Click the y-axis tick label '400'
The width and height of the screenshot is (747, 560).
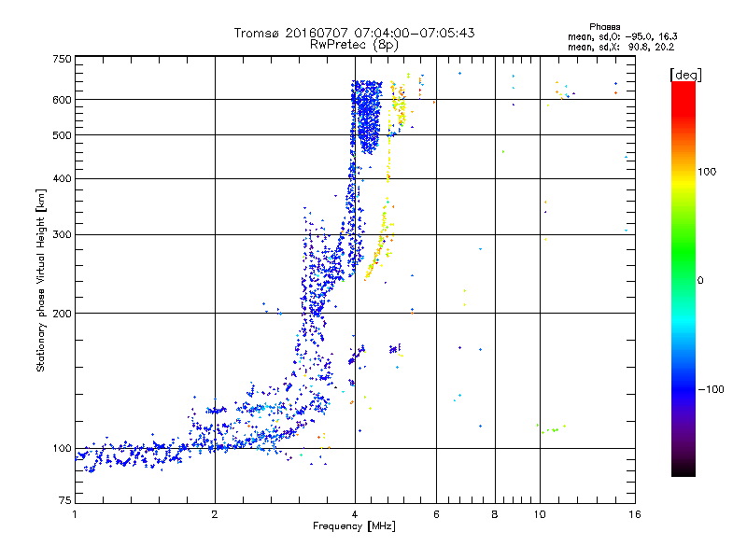point(62,178)
